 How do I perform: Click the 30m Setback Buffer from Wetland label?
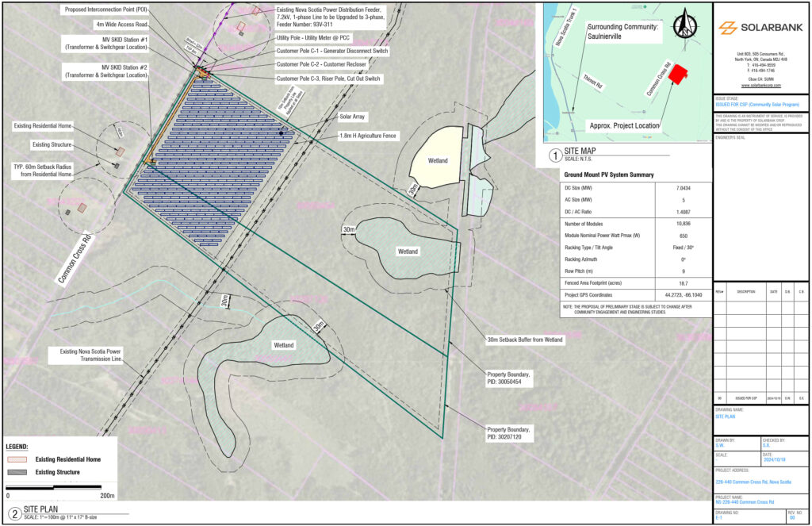point(525,340)
